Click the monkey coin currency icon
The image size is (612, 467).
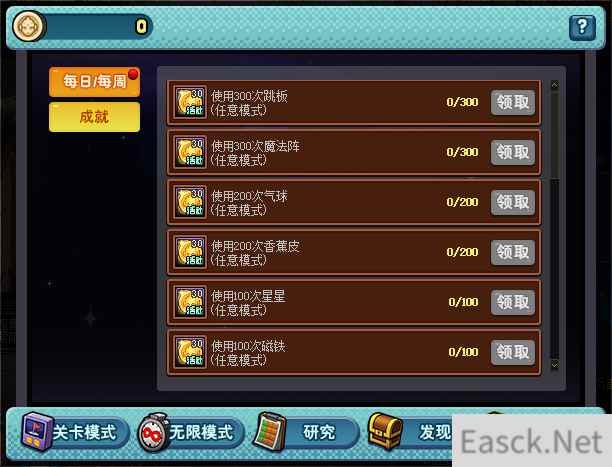click(x=28, y=27)
